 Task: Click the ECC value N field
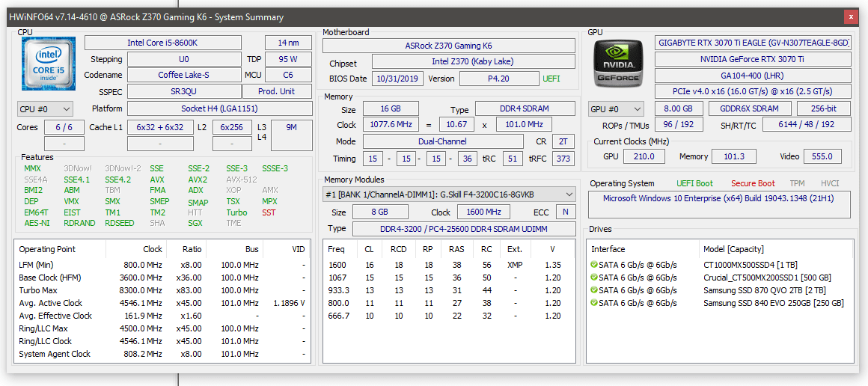(565, 212)
